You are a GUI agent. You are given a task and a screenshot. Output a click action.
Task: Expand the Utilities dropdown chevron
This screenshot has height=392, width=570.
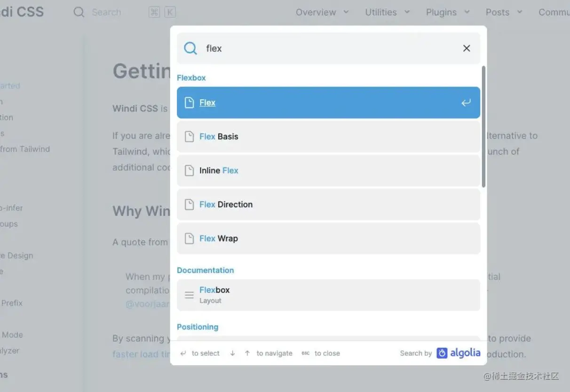407,12
